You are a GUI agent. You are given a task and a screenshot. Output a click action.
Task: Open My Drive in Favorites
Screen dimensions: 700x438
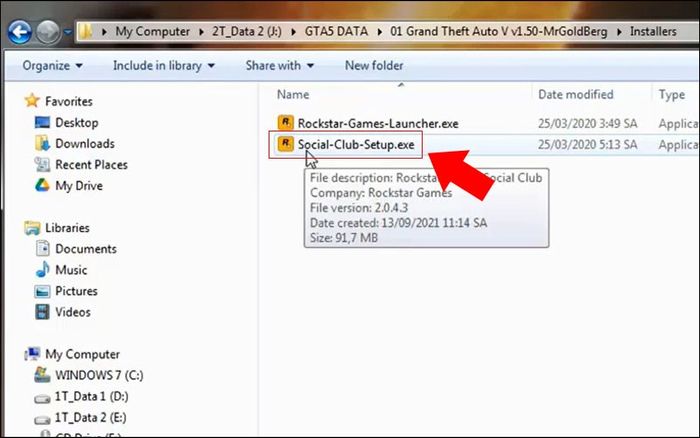point(79,186)
